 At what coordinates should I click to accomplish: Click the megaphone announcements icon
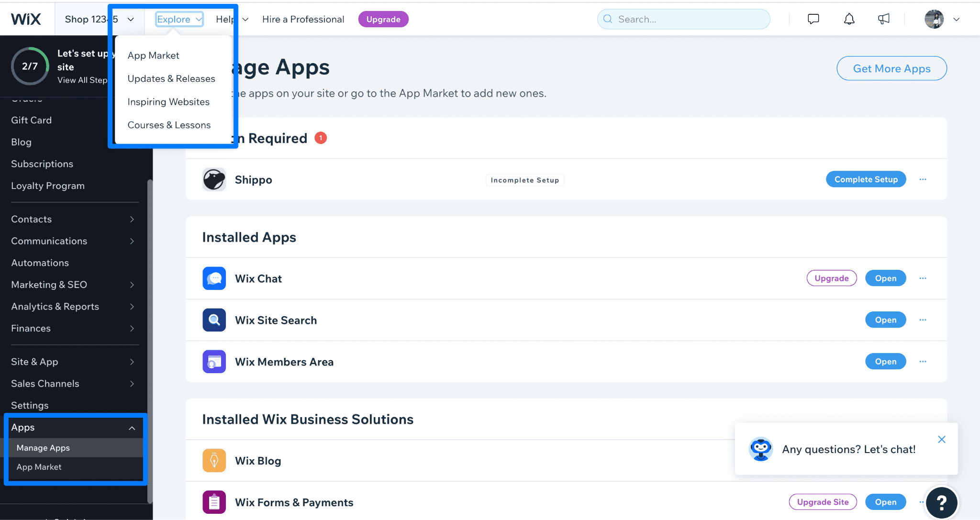tap(882, 18)
